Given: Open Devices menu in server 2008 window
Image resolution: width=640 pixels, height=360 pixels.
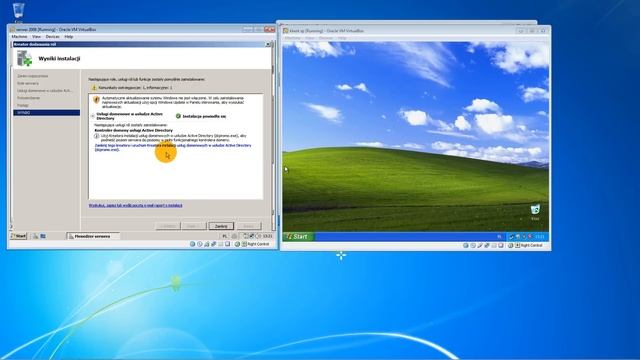Looking at the screenshot, I should (52, 37).
